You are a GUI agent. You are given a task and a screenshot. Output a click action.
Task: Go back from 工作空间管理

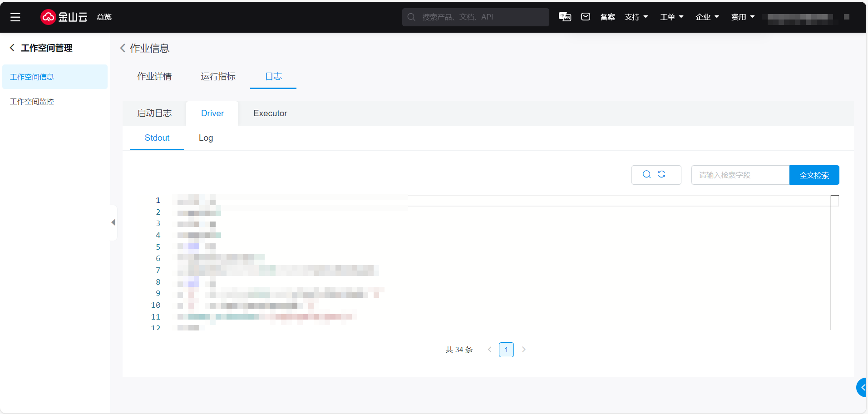[12, 48]
